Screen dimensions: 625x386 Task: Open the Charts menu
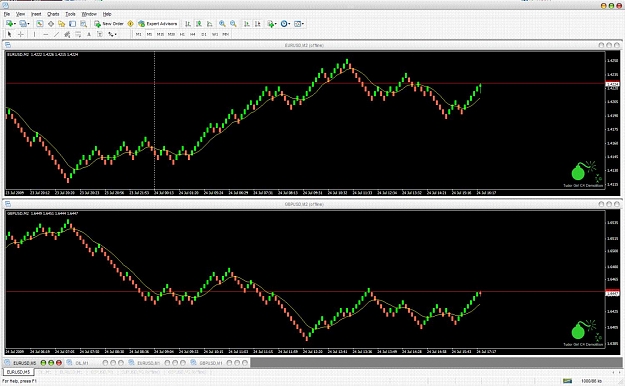point(53,14)
